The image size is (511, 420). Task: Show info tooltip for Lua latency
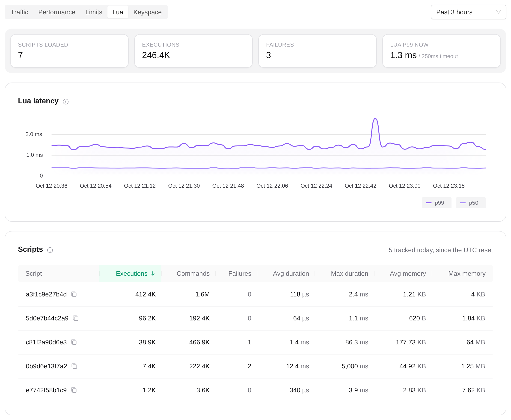(x=65, y=102)
